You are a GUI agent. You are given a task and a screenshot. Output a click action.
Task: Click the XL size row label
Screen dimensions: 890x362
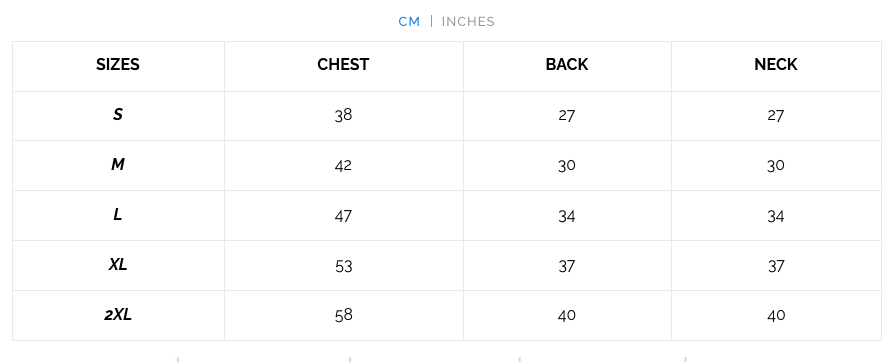(117, 264)
